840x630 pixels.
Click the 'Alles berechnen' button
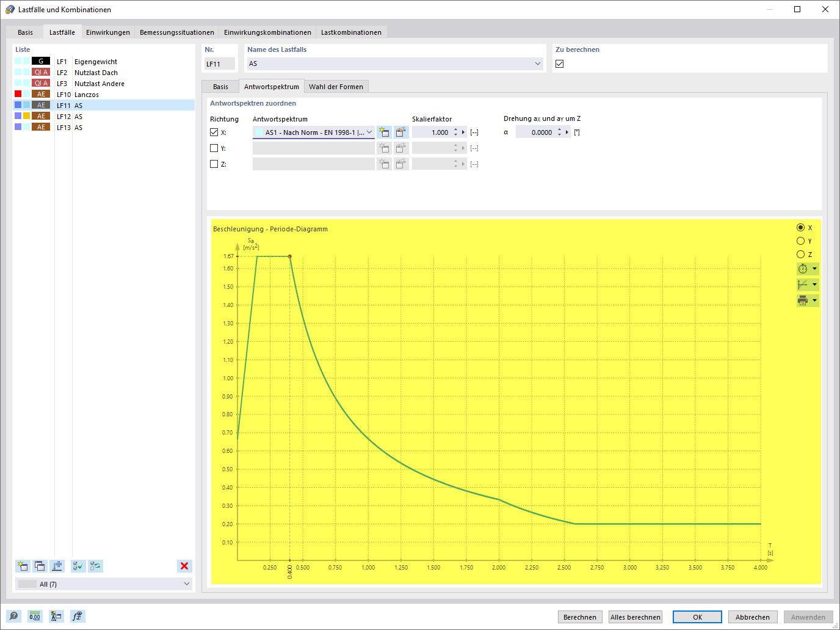pos(635,617)
